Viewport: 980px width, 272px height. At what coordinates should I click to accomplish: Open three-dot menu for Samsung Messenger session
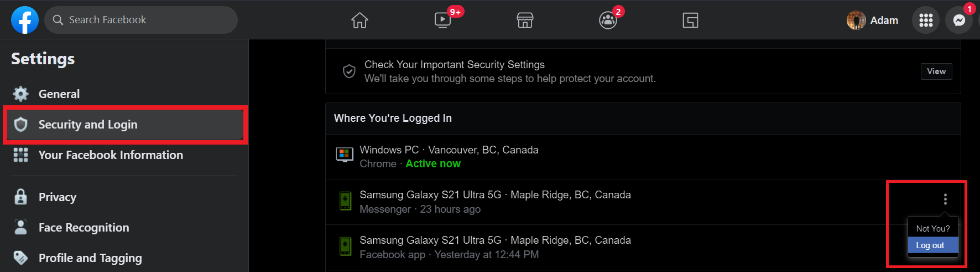(945, 199)
